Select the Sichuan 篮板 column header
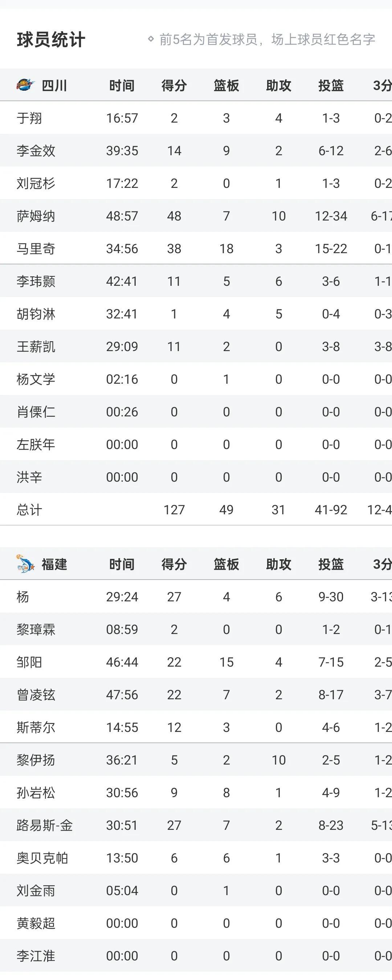Image resolution: width=392 pixels, height=980 pixels. [x=226, y=86]
